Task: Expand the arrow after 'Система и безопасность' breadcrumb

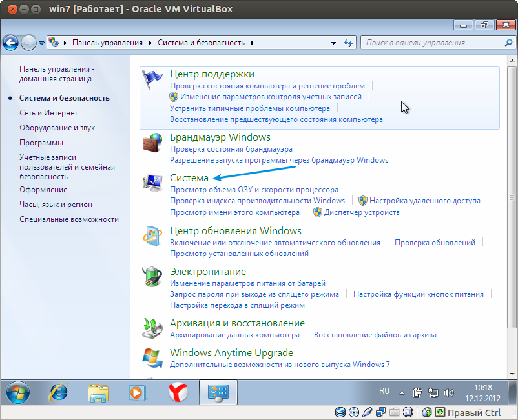Action: pos(253,43)
